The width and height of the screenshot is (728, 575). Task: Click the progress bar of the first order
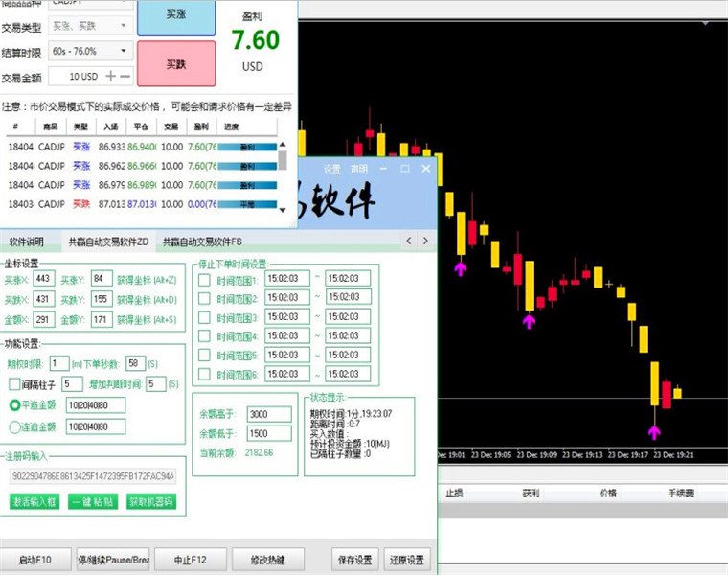pyautogui.click(x=247, y=147)
